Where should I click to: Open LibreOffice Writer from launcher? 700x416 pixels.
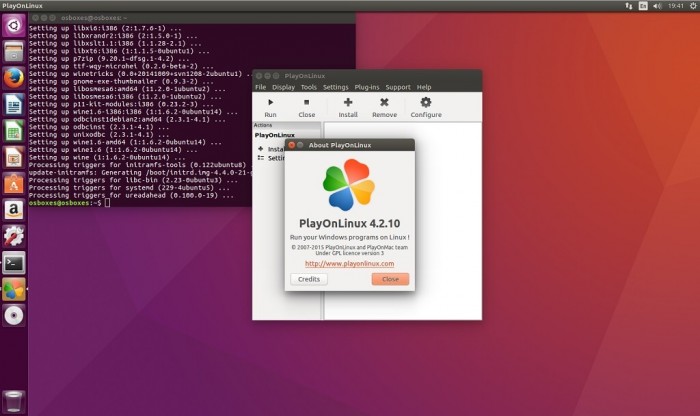click(14, 105)
